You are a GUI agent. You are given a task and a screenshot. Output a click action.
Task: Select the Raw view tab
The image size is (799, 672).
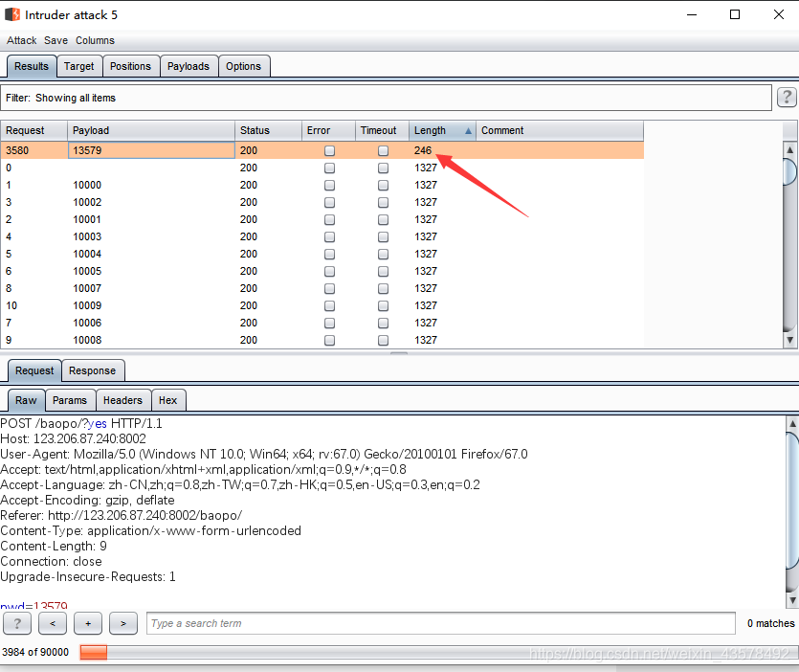click(26, 400)
